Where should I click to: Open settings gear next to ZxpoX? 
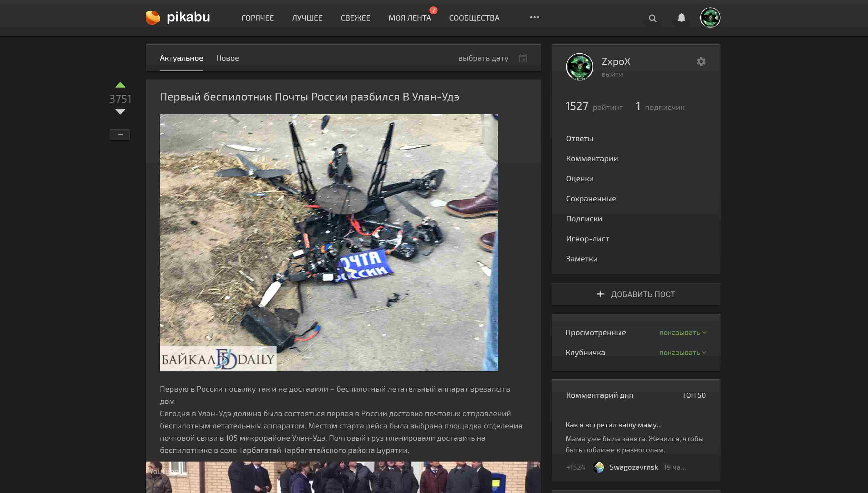click(701, 62)
